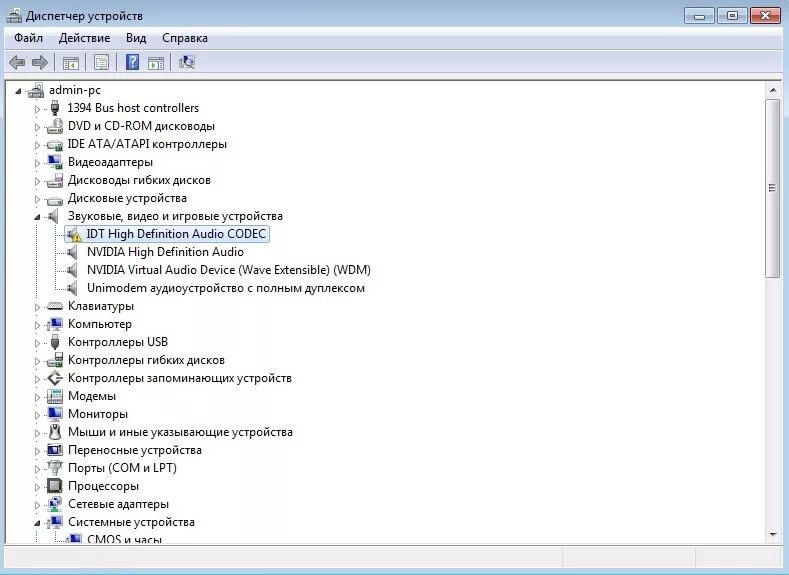This screenshot has height=575, width=789.
Task: Click the Дисковые устройства icon
Action: pos(54,200)
